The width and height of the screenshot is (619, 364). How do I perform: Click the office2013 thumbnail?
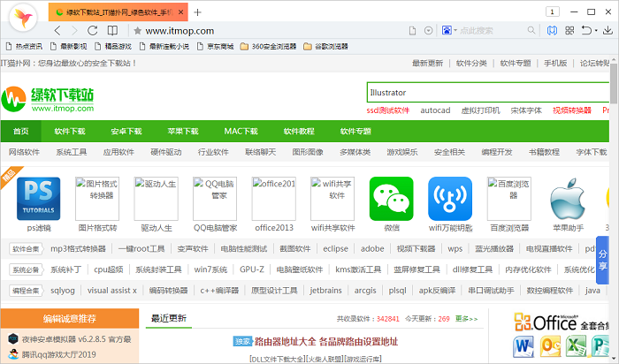[274, 199]
